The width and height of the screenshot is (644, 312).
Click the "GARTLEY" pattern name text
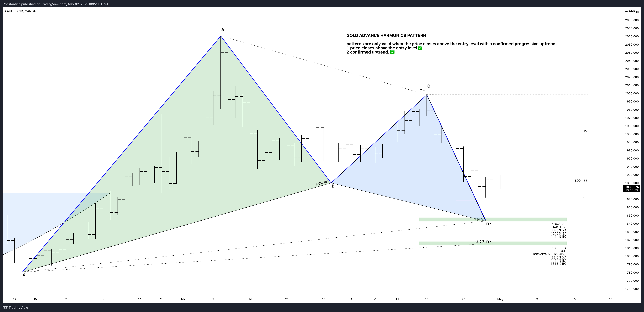coord(558,227)
